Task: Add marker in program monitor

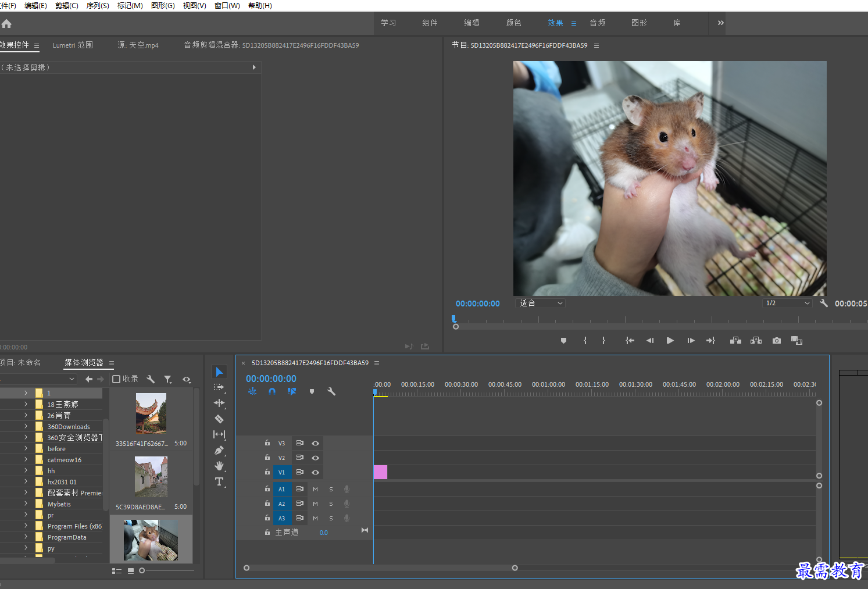Action: [x=563, y=341]
